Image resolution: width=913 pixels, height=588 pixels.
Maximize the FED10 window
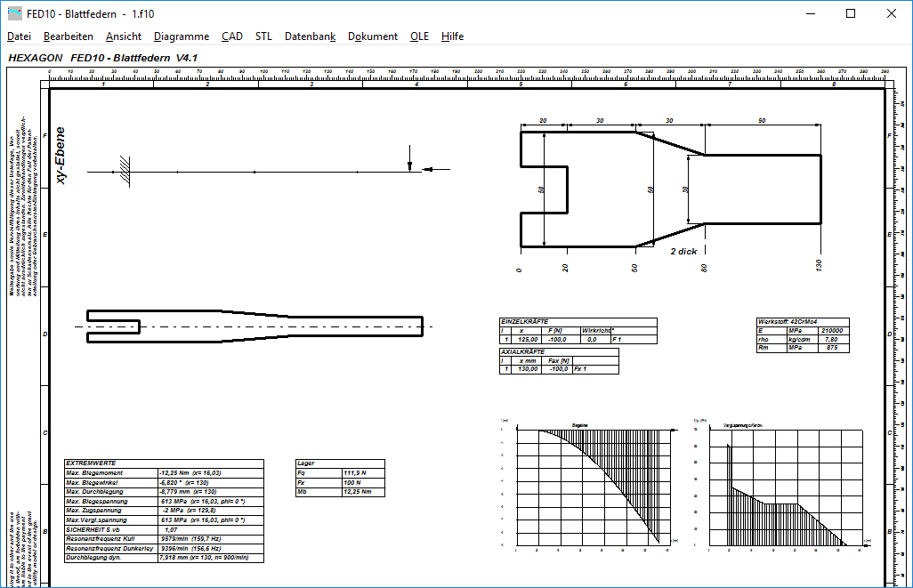[x=851, y=13]
